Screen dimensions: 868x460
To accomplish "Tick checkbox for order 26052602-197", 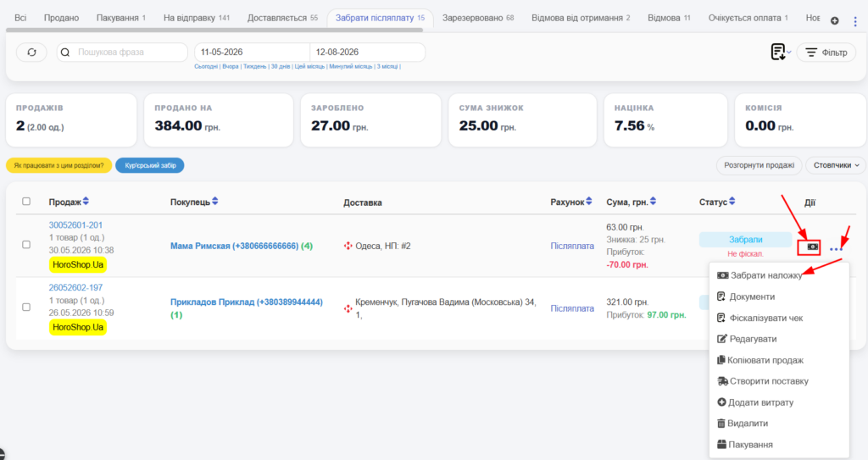I will [26, 307].
